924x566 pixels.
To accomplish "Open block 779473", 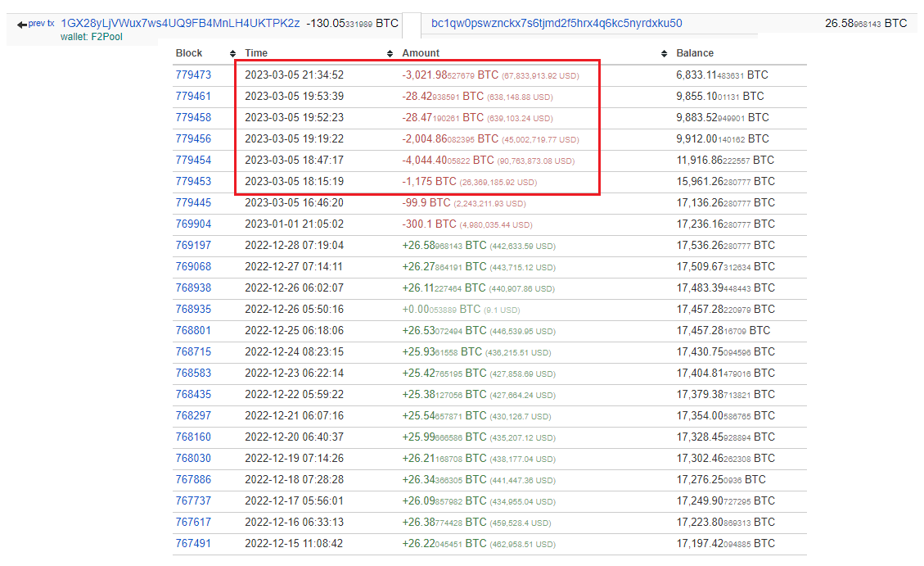I will (193, 75).
